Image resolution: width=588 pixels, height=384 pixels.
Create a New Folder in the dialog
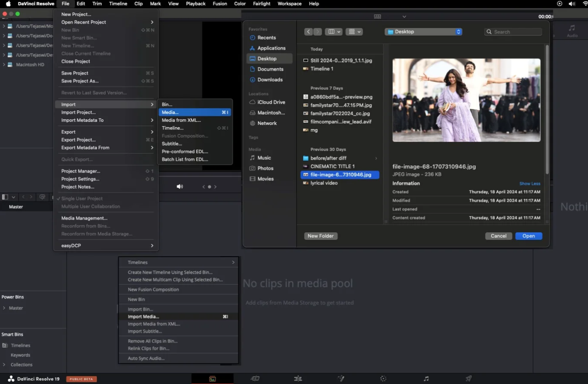(320, 236)
